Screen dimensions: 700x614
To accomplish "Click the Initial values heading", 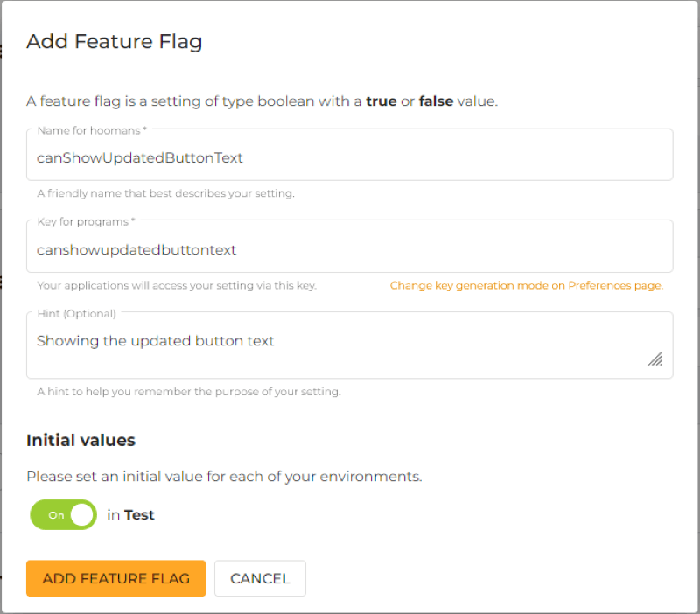I will click(80, 440).
